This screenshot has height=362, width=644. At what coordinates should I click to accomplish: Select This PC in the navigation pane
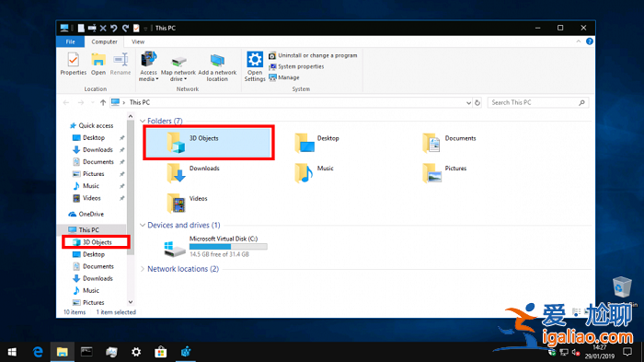tap(84, 230)
